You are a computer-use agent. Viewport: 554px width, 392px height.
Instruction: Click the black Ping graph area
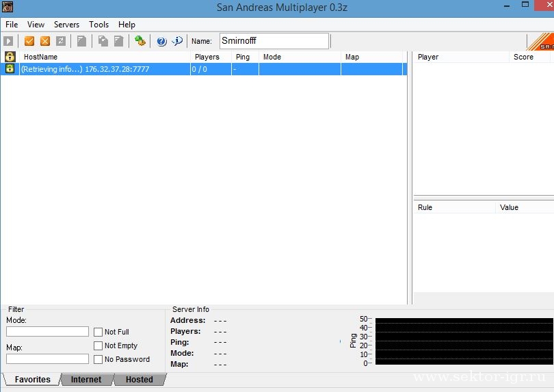[464, 341]
